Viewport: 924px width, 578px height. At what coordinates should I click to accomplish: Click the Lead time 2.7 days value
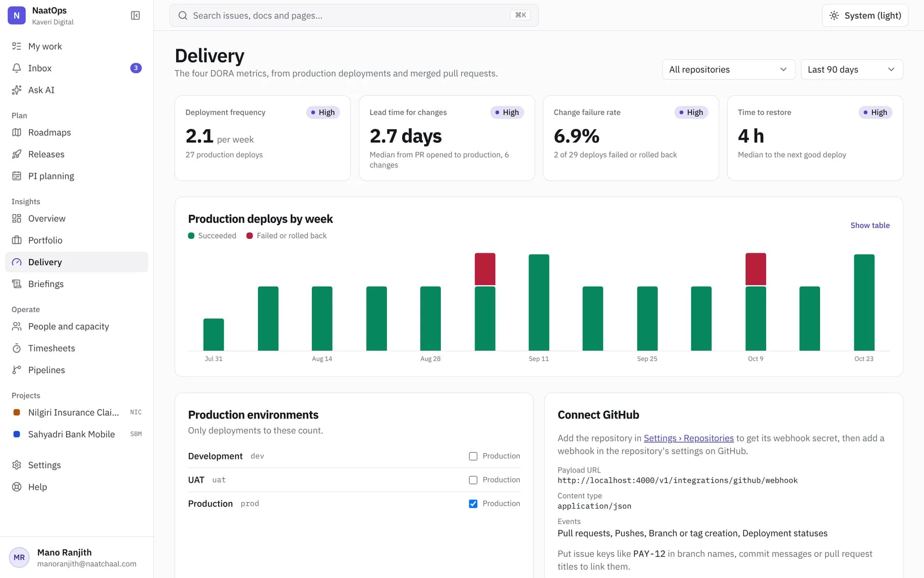(406, 136)
